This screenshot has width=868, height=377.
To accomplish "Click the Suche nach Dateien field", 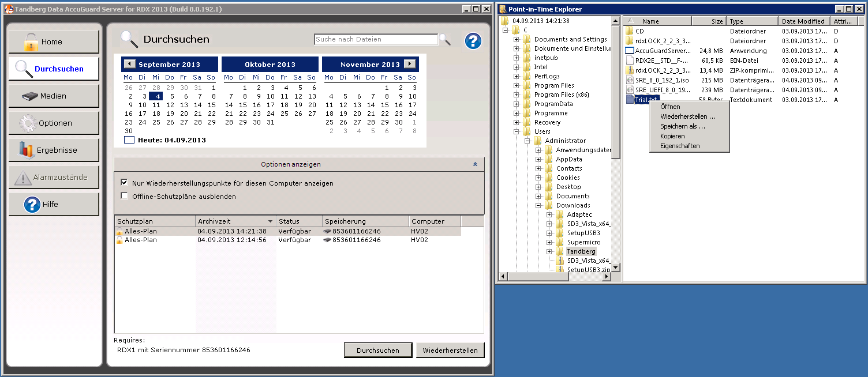I will pyautogui.click(x=376, y=39).
